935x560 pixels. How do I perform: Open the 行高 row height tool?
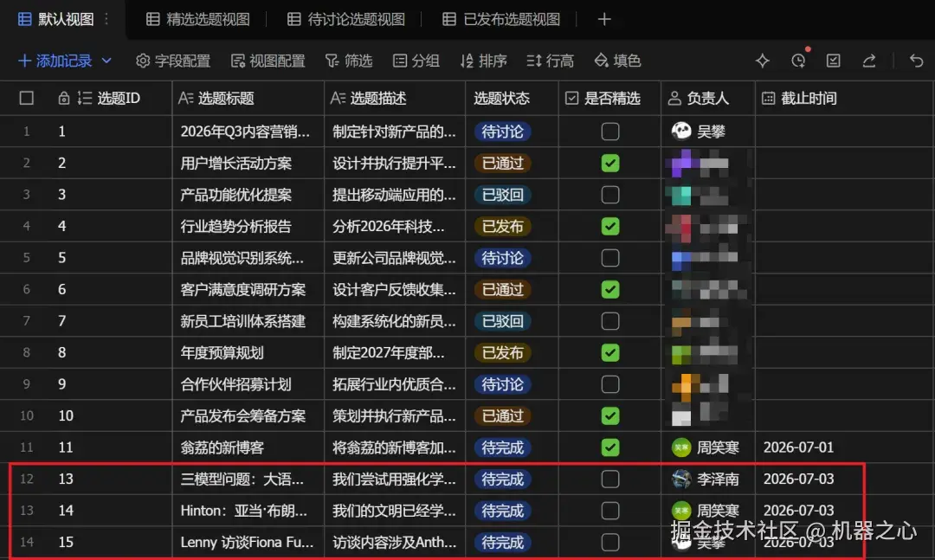click(x=551, y=61)
